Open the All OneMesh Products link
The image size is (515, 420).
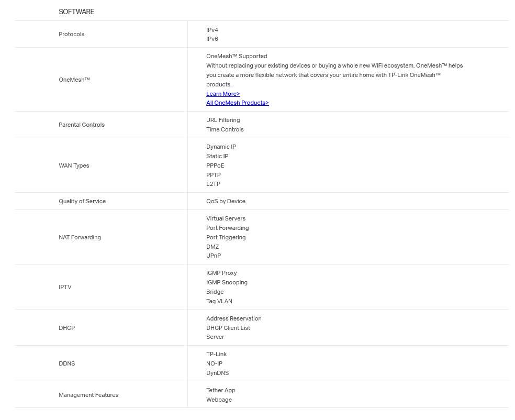point(238,103)
